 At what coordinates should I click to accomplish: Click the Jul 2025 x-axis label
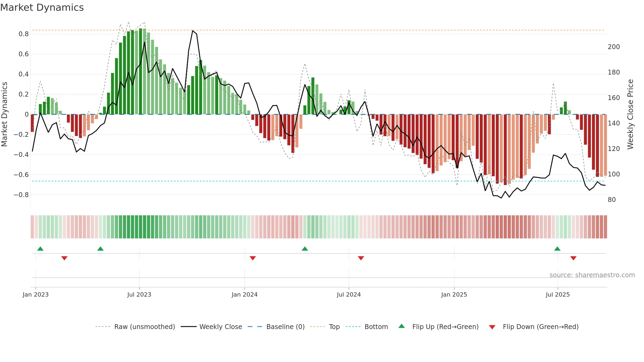click(558, 294)
